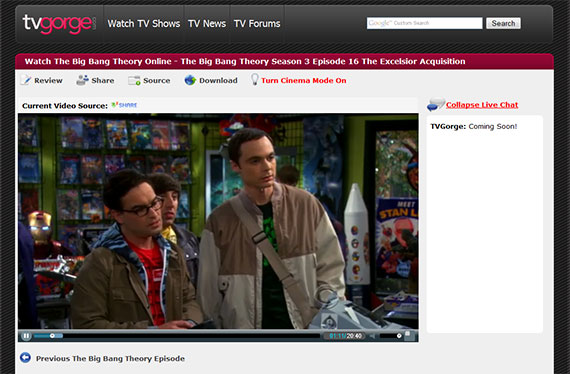Open the Source link
570x374 pixels.
tap(157, 81)
